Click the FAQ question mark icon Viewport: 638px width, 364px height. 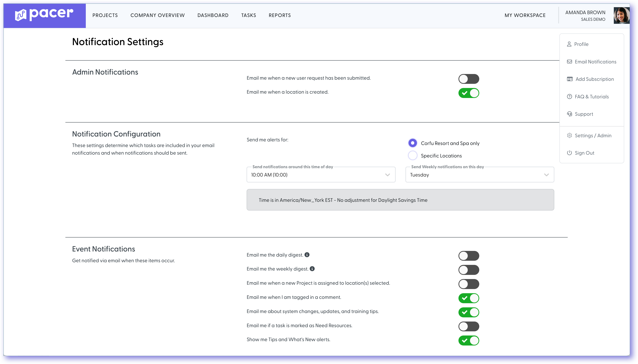click(x=569, y=96)
